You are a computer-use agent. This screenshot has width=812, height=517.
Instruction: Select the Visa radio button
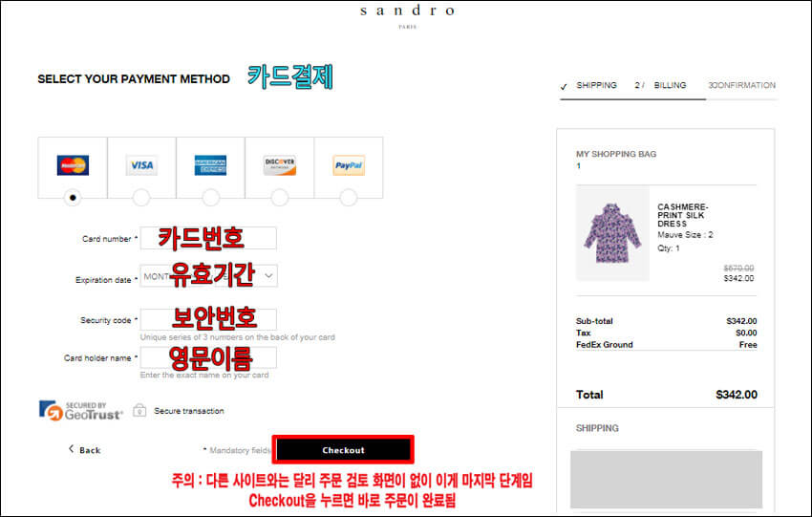[x=141, y=198]
